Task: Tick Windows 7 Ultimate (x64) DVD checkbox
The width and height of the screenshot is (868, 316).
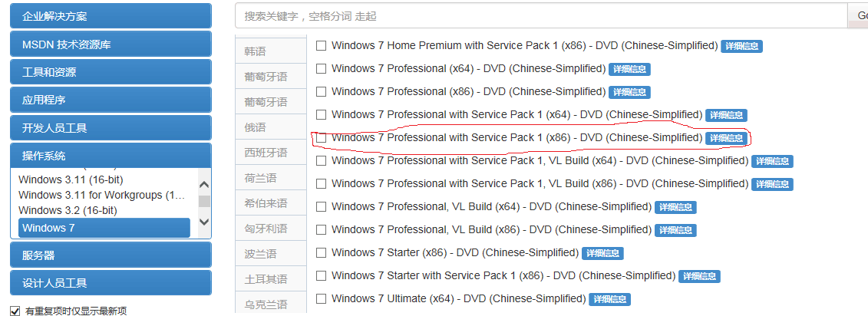Action: tap(322, 299)
